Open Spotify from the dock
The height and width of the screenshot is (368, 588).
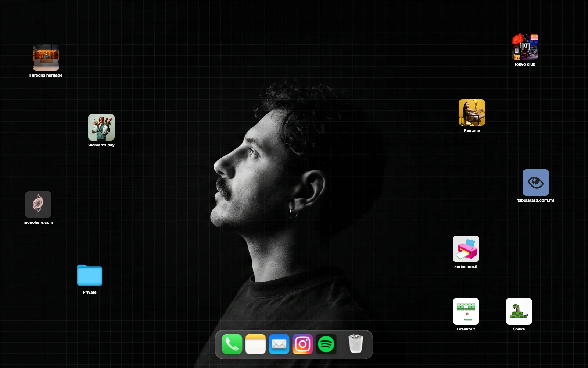[x=326, y=344]
